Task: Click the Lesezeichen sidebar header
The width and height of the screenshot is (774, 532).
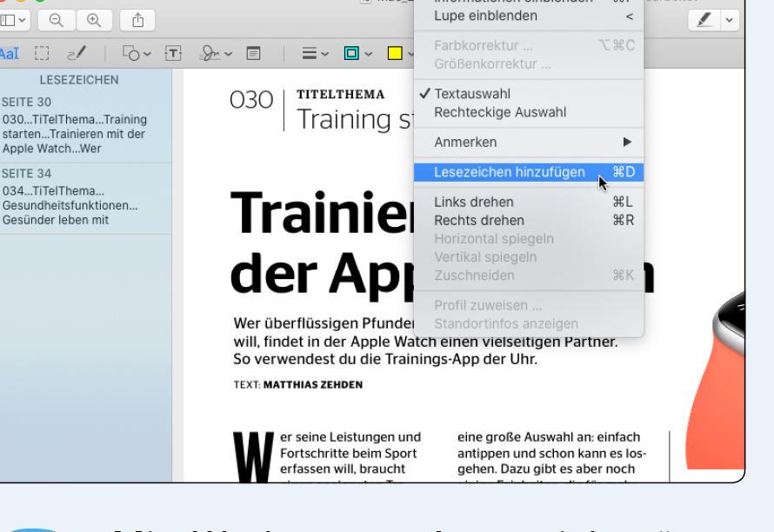Action: 79,80
